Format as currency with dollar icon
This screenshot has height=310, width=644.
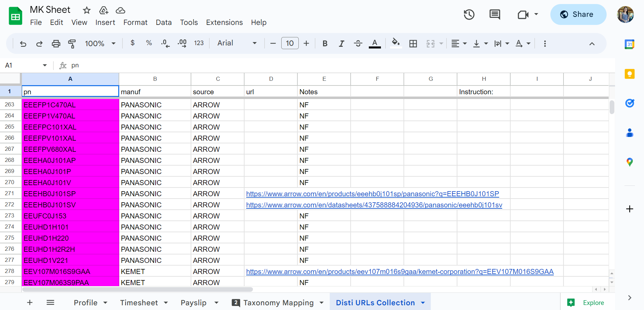133,43
